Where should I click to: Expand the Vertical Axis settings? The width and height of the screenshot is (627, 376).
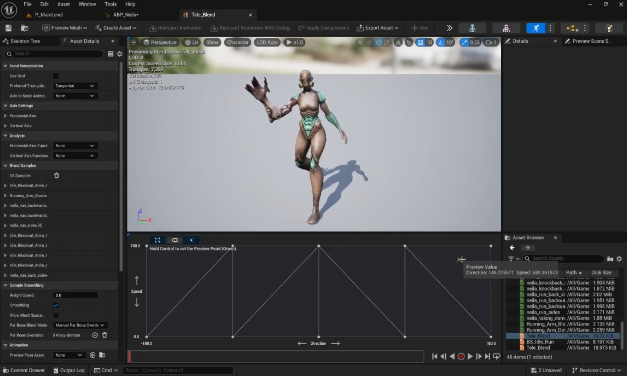pyautogui.click(x=5, y=126)
